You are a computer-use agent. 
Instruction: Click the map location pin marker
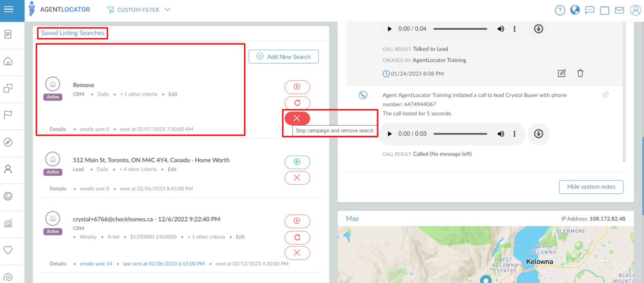[486, 279]
